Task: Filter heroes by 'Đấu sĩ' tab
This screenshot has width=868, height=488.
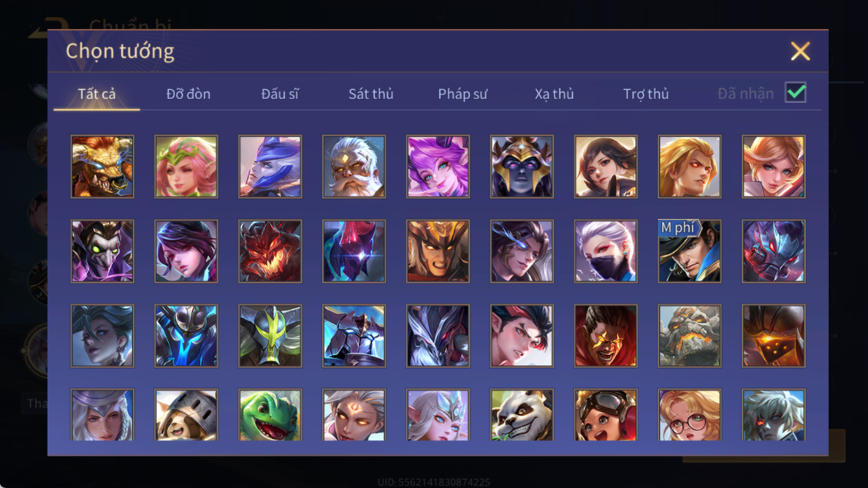Action: coord(280,95)
